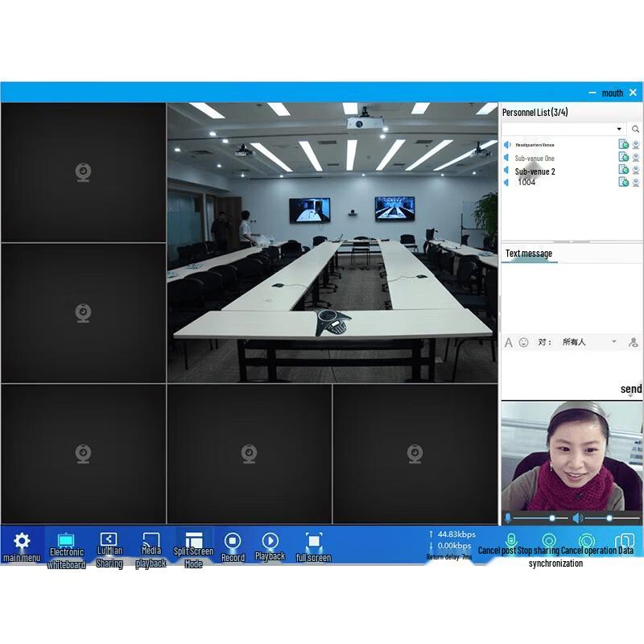644x644 pixels.
Task: Click the self-view video of the woman
Action: point(572,456)
